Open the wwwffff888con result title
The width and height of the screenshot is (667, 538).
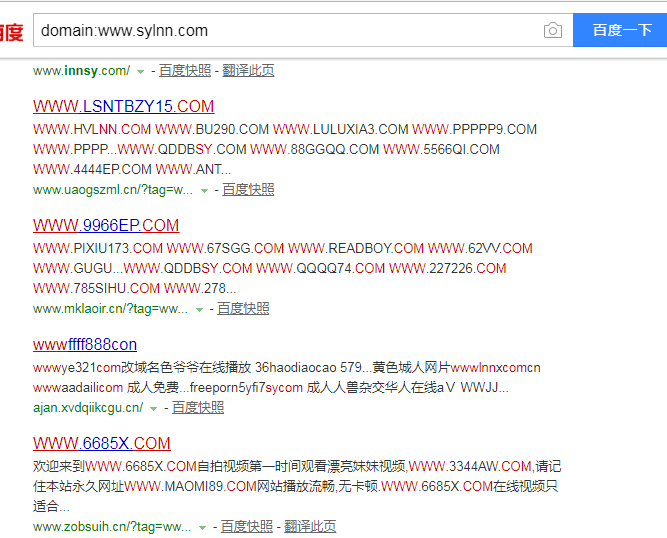tap(85, 344)
